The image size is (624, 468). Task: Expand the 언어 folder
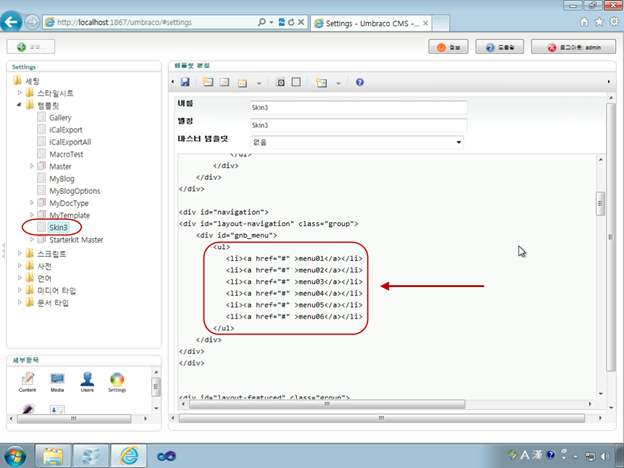pyautogui.click(x=20, y=278)
